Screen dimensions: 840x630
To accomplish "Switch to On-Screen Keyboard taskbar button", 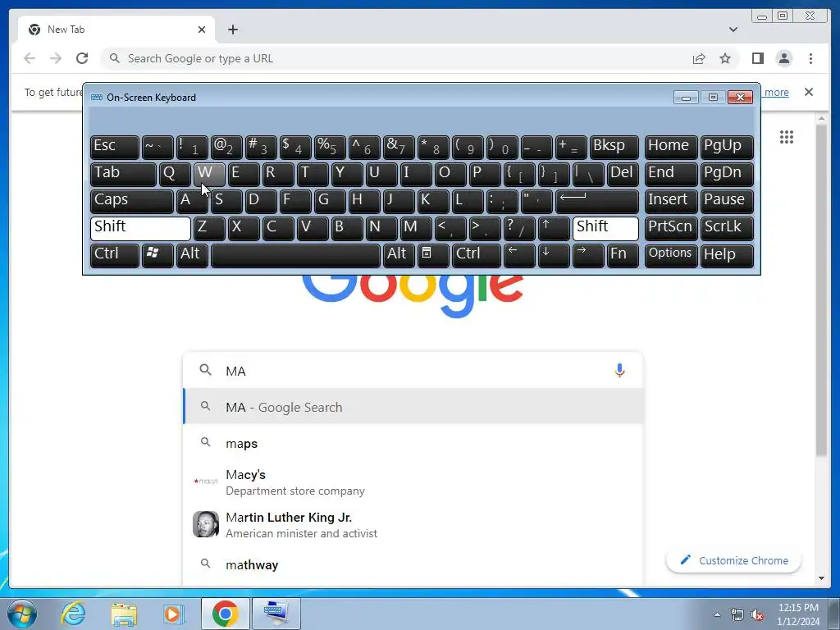I will (276, 614).
